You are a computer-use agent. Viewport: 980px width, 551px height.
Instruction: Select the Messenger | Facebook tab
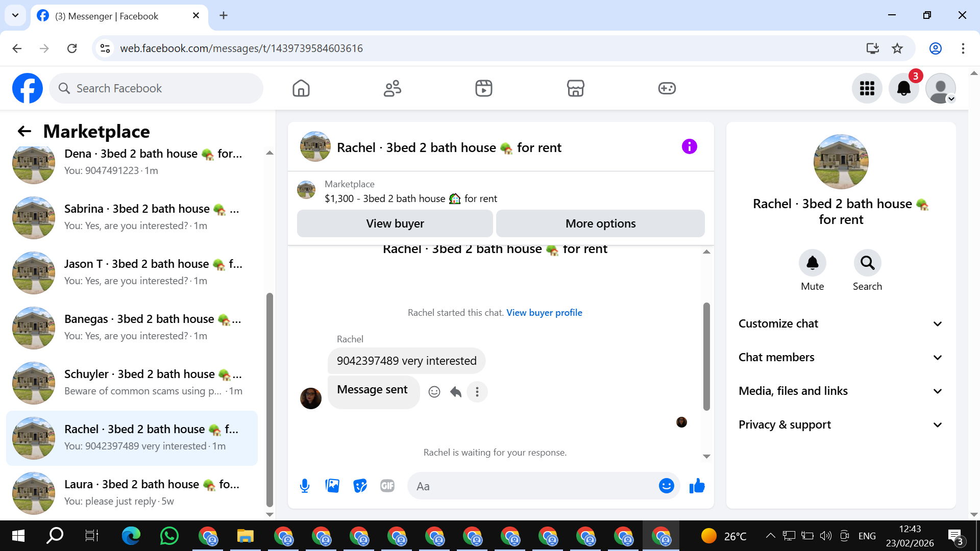[119, 16]
